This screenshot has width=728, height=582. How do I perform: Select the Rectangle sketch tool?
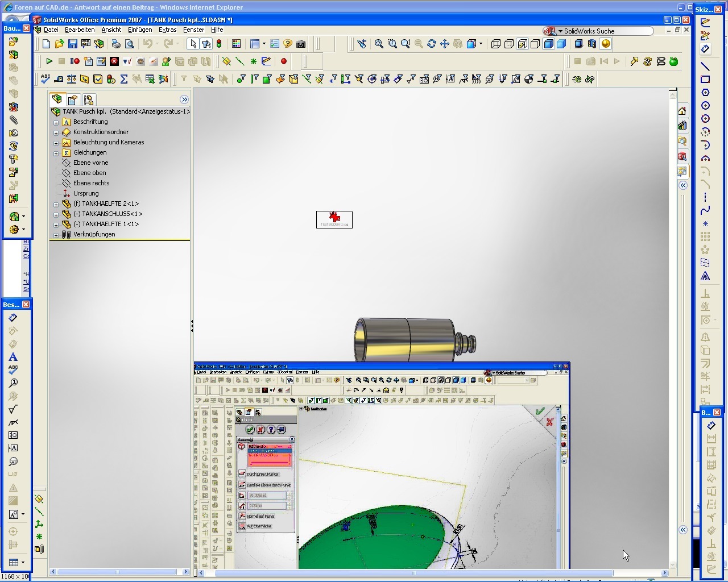[x=705, y=79]
